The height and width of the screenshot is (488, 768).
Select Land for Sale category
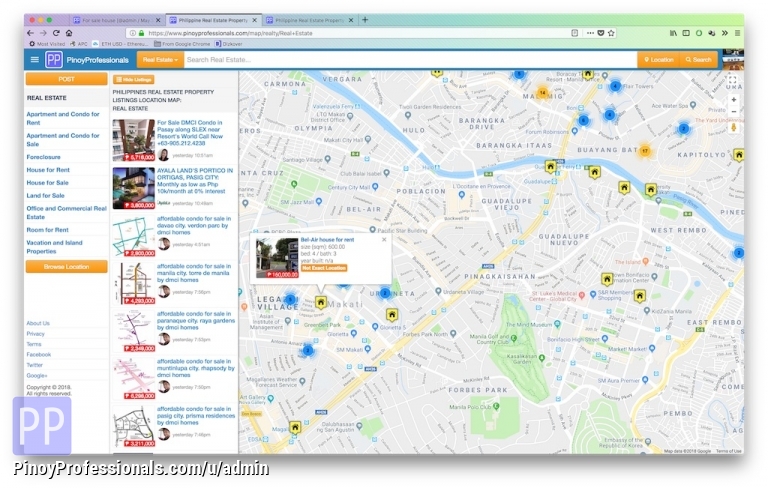pos(46,195)
